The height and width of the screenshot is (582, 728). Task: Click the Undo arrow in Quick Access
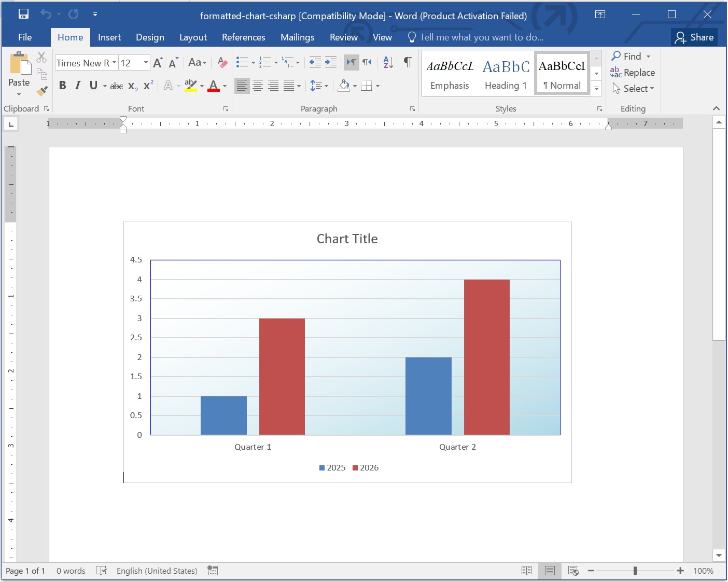pyautogui.click(x=46, y=14)
